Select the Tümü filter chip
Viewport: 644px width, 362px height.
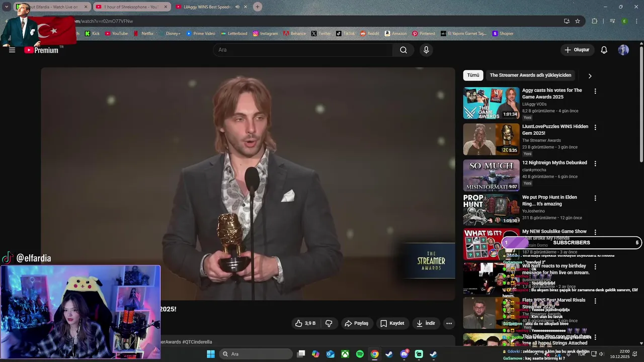pyautogui.click(x=473, y=75)
